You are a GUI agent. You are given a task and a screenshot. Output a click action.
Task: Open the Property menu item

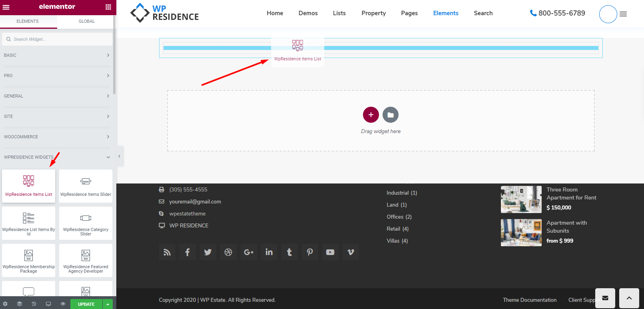click(374, 13)
